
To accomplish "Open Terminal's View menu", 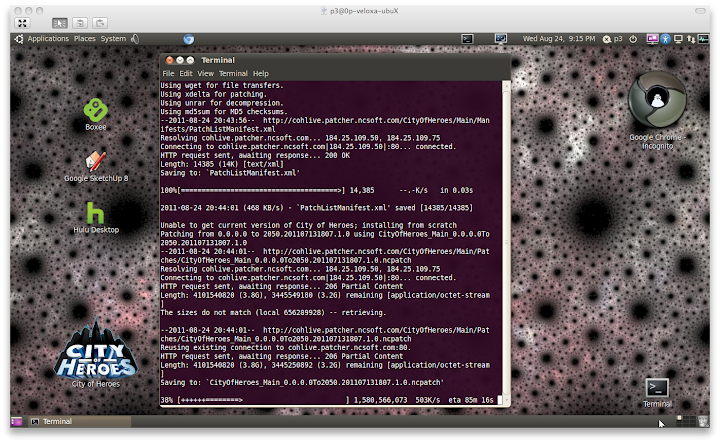I will (205, 73).
